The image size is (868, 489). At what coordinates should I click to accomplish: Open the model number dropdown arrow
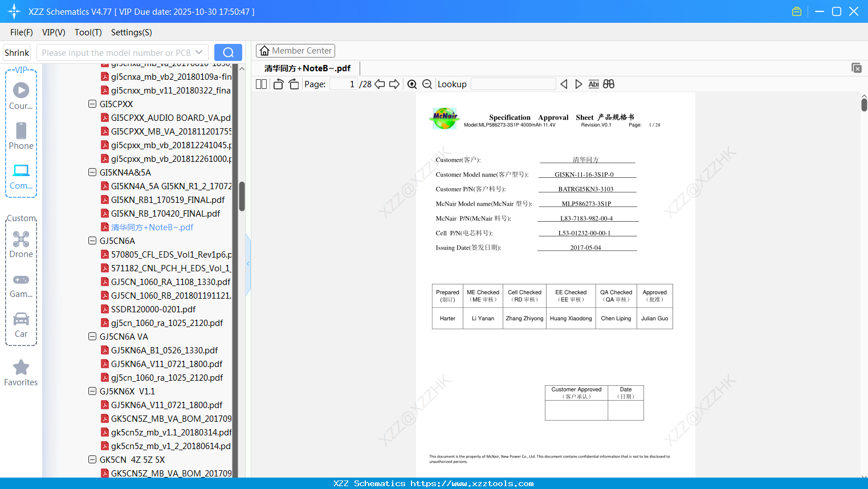[x=199, y=52]
